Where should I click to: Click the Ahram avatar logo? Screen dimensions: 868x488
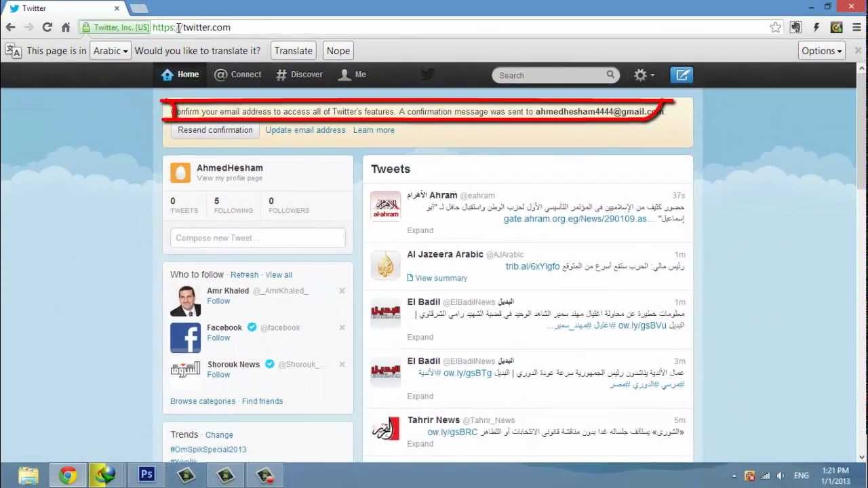[x=385, y=206]
